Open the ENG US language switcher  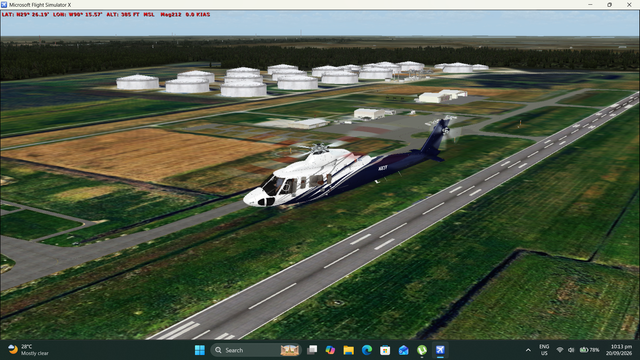pyautogui.click(x=544, y=350)
